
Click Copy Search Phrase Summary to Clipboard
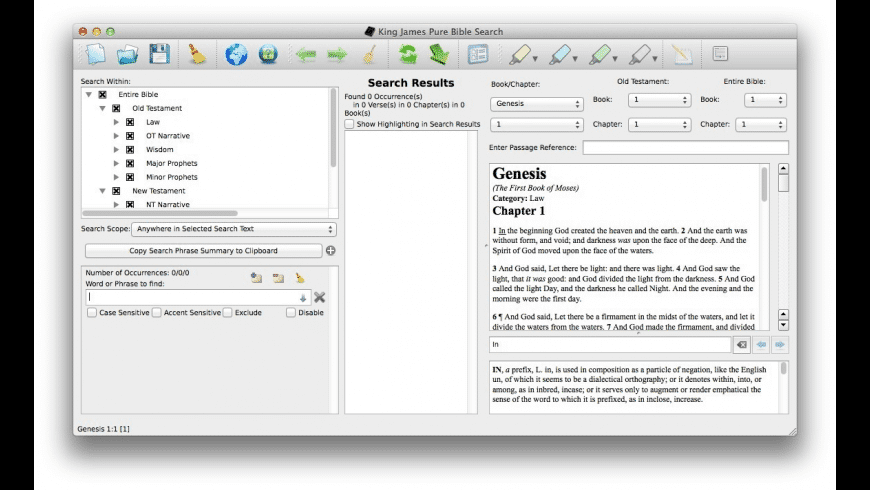pyautogui.click(x=203, y=251)
